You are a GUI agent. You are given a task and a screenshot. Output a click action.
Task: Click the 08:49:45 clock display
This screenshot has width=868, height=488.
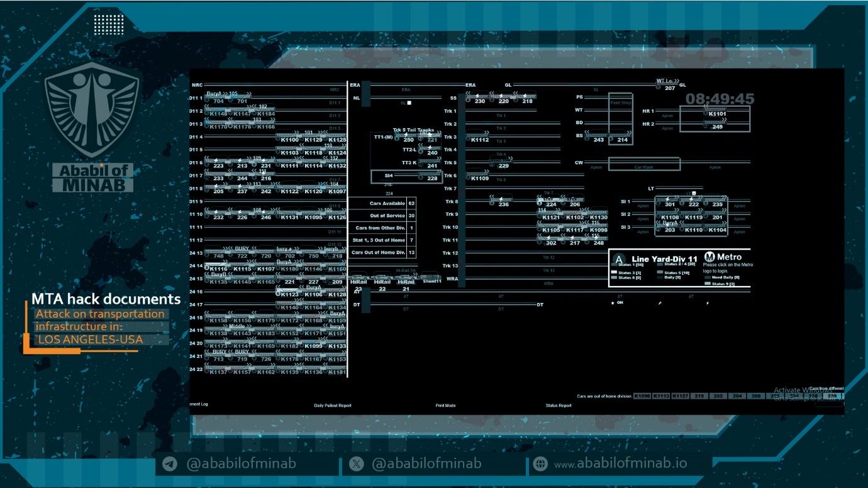(720, 99)
